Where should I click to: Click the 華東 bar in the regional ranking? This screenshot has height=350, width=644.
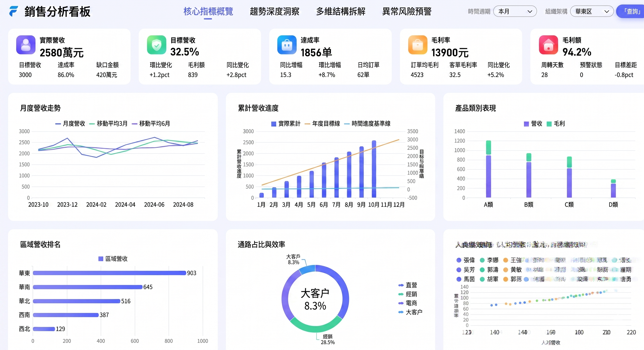(109, 273)
